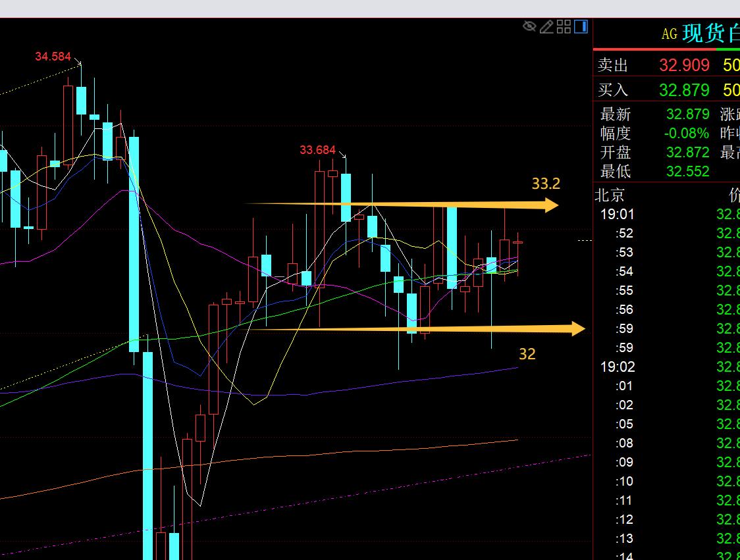Click the 最低 low price 32.552
This screenshot has width=740, height=560.
687,172
